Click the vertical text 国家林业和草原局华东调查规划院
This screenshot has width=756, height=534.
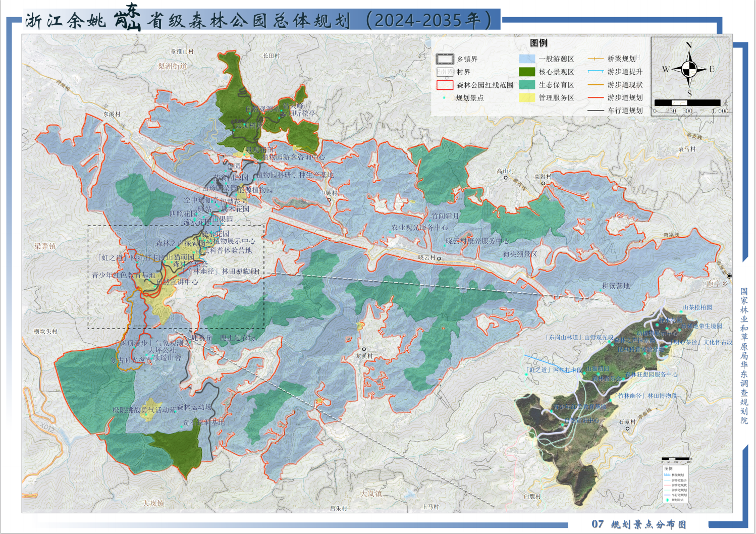[x=744, y=356]
